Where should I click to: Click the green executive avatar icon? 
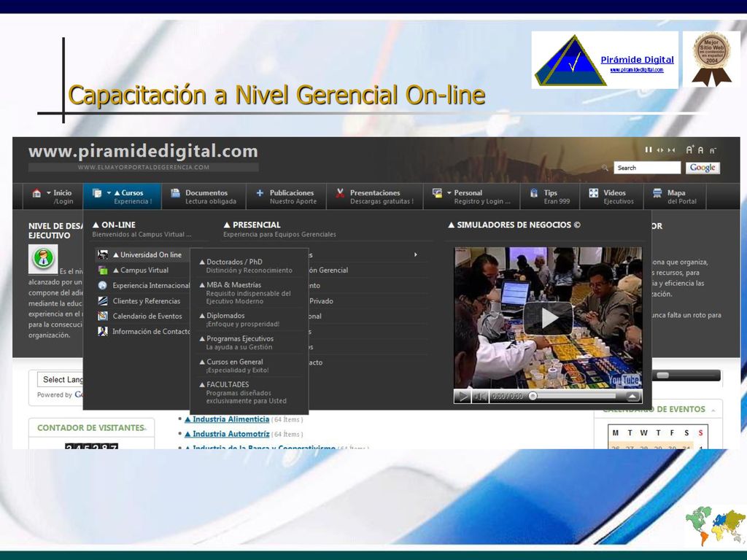(x=43, y=259)
